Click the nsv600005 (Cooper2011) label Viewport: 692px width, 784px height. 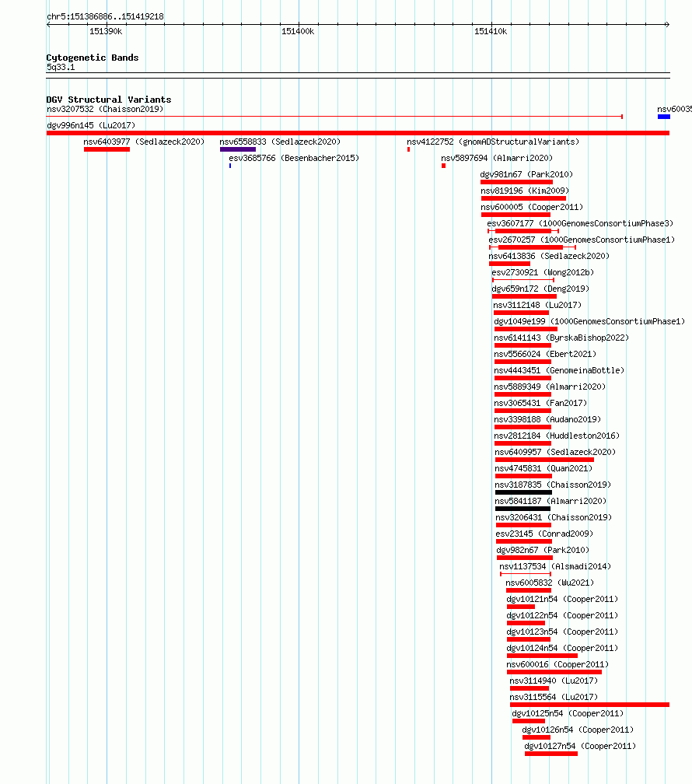coord(532,207)
